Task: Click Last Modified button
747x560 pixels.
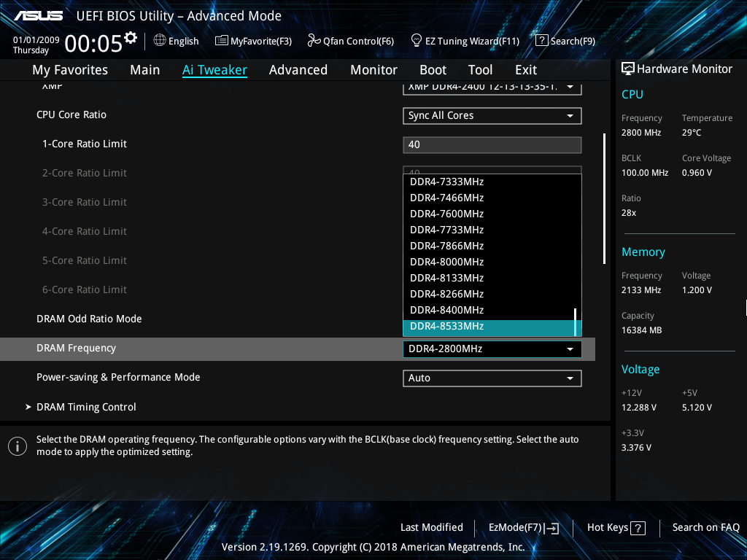Action: click(x=432, y=527)
